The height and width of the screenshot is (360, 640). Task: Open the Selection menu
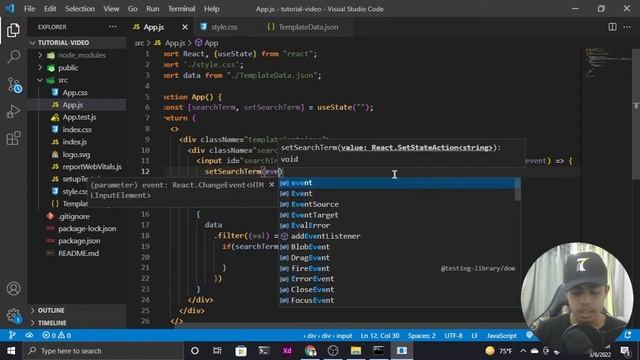tap(80, 9)
